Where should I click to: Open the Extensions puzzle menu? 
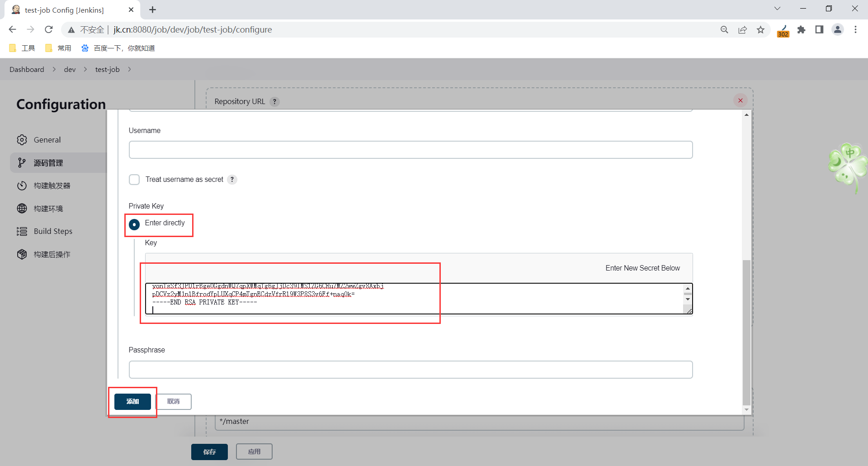click(x=801, y=29)
